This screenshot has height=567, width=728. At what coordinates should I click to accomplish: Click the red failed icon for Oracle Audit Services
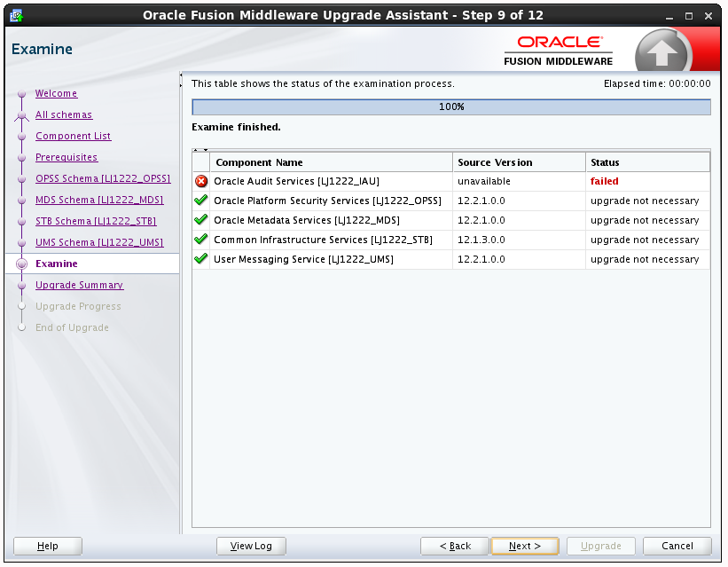(x=201, y=181)
